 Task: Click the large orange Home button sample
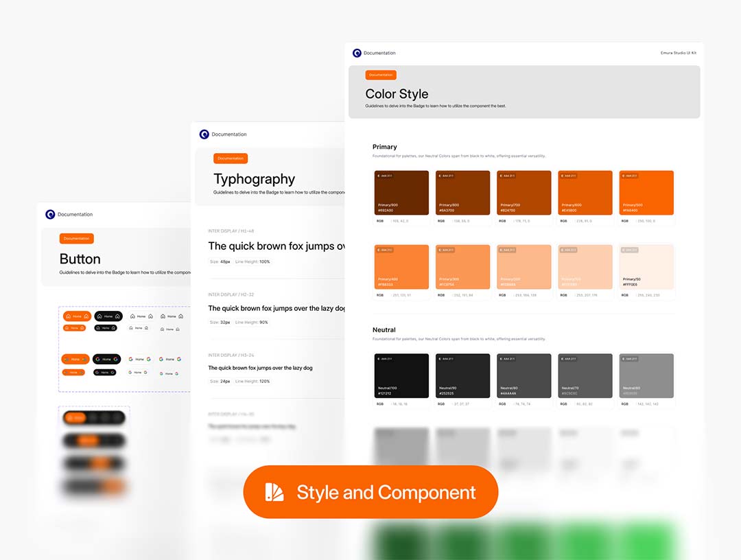[x=77, y=316]
